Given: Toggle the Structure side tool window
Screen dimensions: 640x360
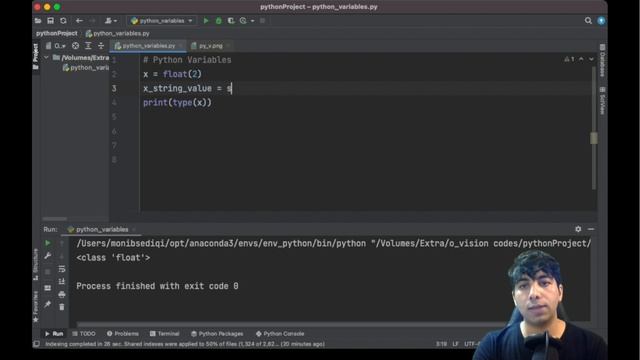Looking at the screenshot, I should (x=36, y=264).
